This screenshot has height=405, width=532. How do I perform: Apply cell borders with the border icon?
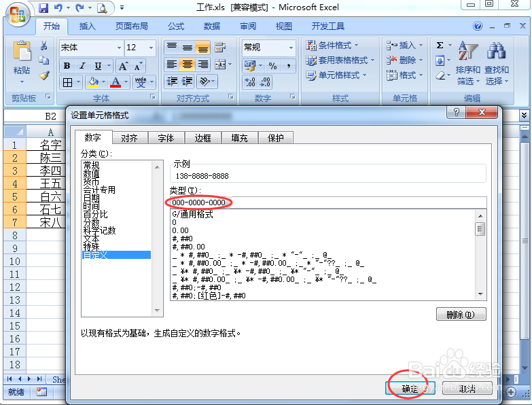(x=67, y=82)
